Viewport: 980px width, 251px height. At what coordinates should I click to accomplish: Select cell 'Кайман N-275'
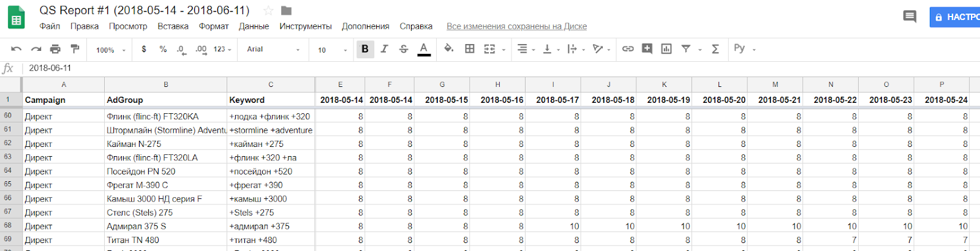(165, 144)
